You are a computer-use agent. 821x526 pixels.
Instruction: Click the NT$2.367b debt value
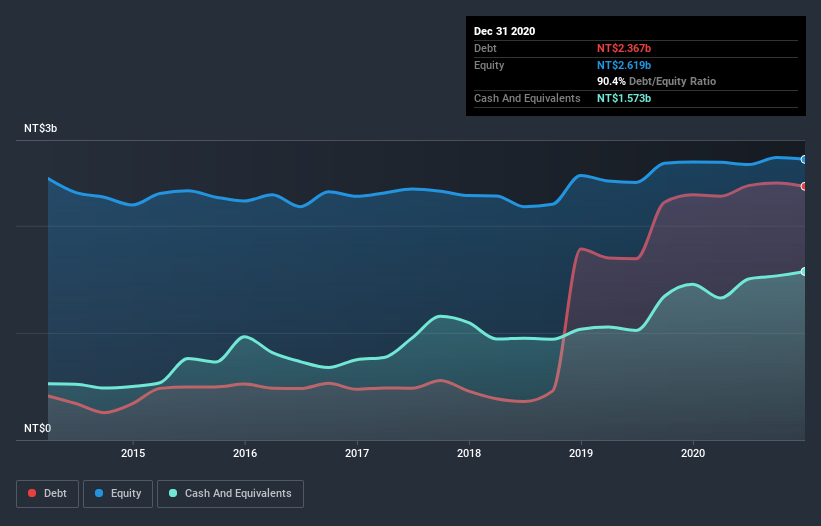pos(624,48)
